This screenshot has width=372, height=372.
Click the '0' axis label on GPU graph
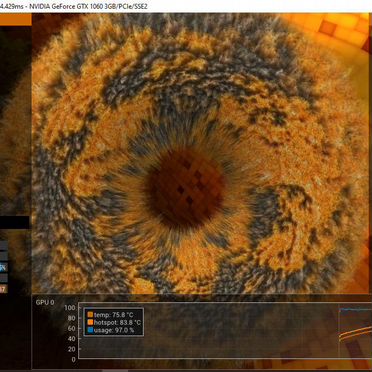tap(73, 359)
